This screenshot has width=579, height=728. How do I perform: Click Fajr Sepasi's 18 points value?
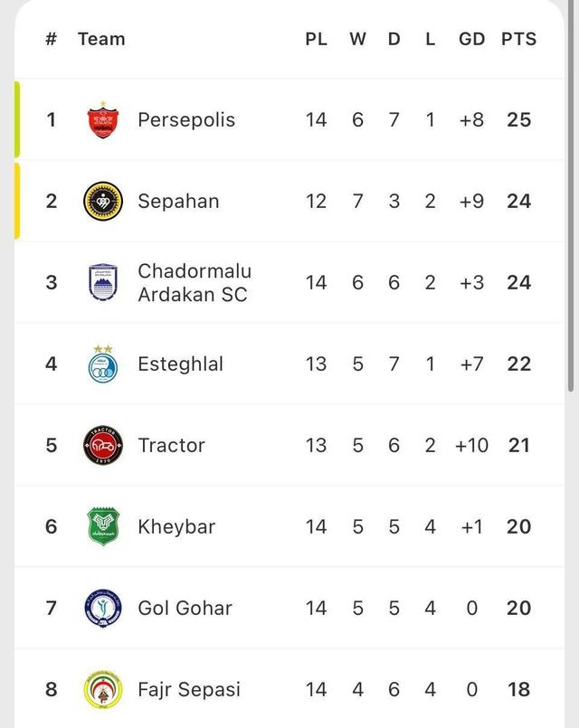[518, 689]
